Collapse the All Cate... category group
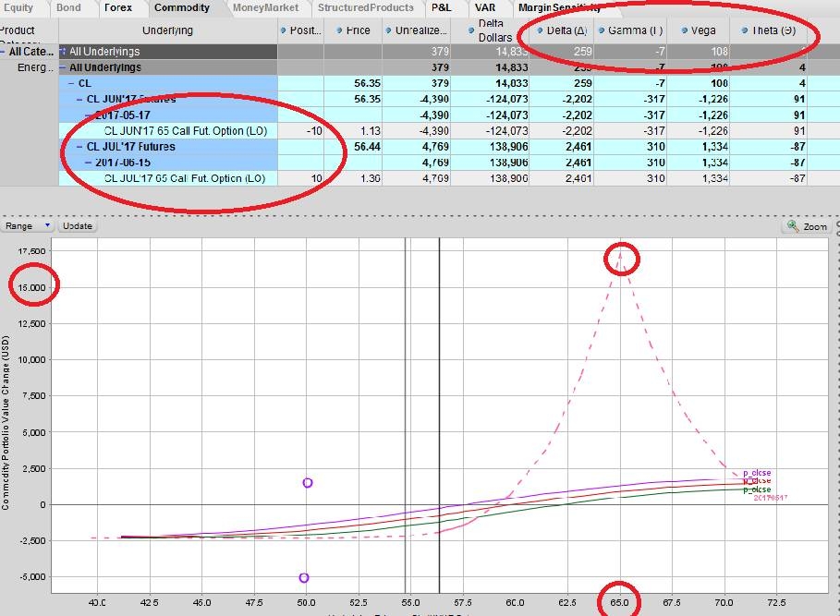This screenshot has width=840, height=616. click(x=4, y=52)
